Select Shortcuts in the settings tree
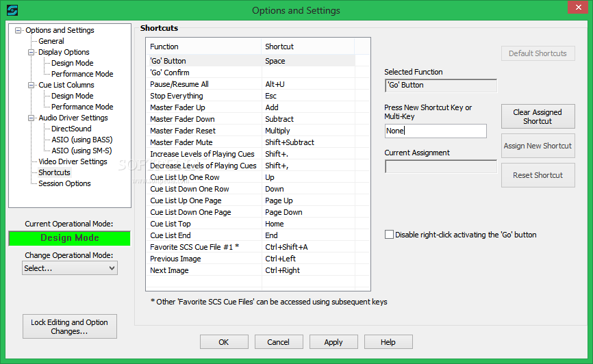593x364 pixels. coord(54,172)
